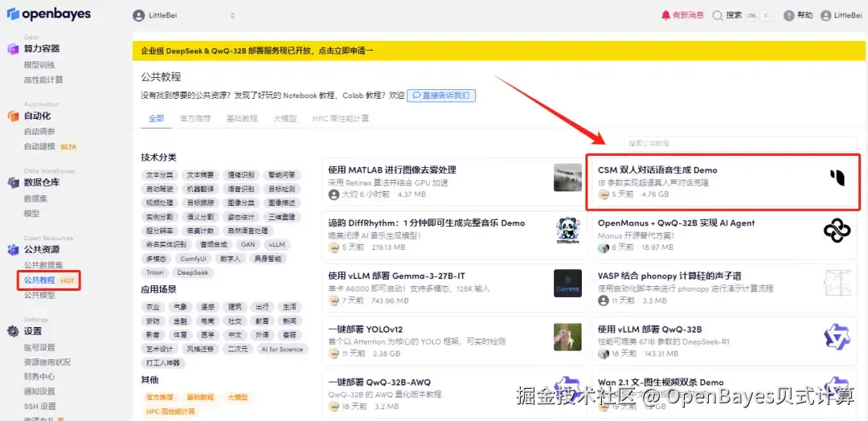Open the YOLOv12 tutorial thumbnail
This screenshot has height=421, width=868.
tap(567, 337)
